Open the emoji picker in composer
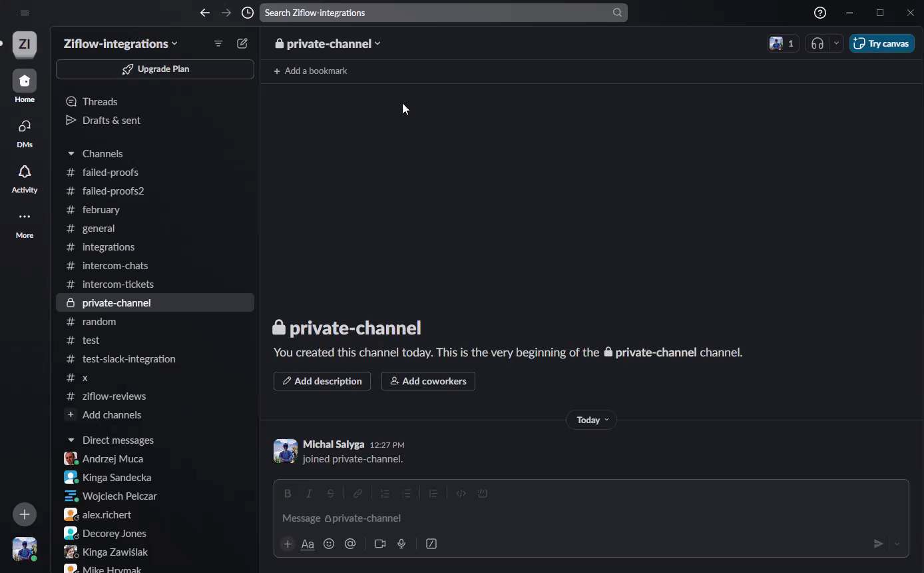Image resolution: width=924 pixels, height=573 pixels. pos(329,544)
